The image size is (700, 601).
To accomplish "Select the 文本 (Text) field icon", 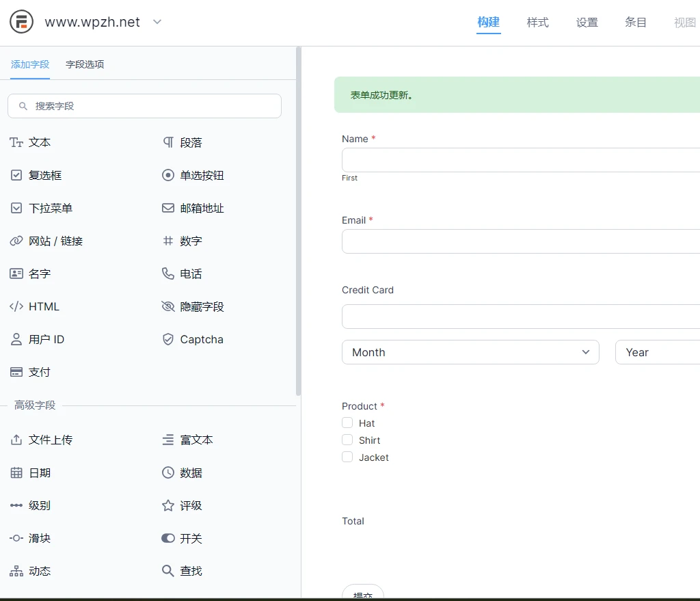I will click(x=31, y=142).
